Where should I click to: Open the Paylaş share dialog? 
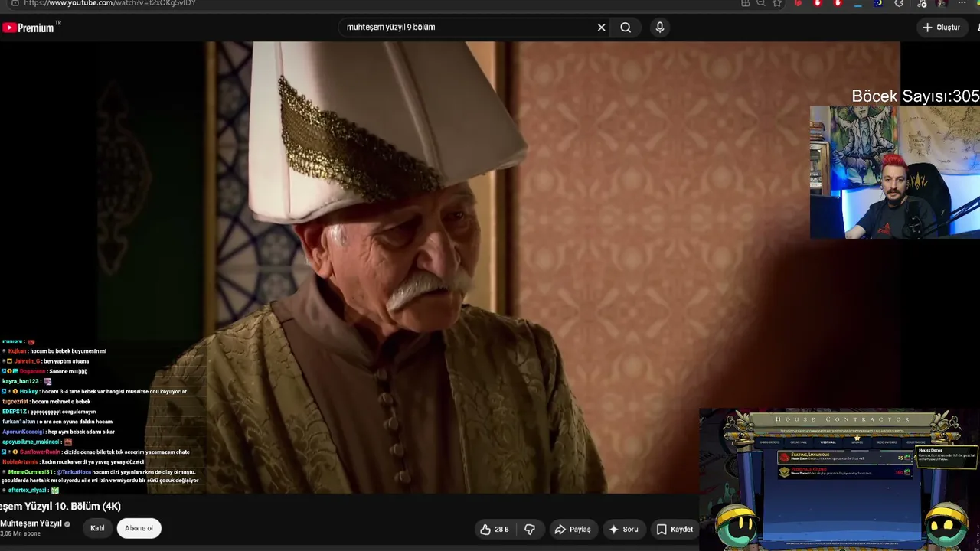pos(573,529)
